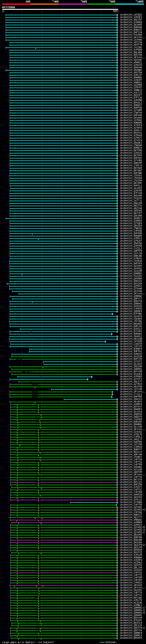Viewport: 146px width, 644px height.
Task: Select the UniRef100_A9SSH0 label
Action: click(131, 60)
